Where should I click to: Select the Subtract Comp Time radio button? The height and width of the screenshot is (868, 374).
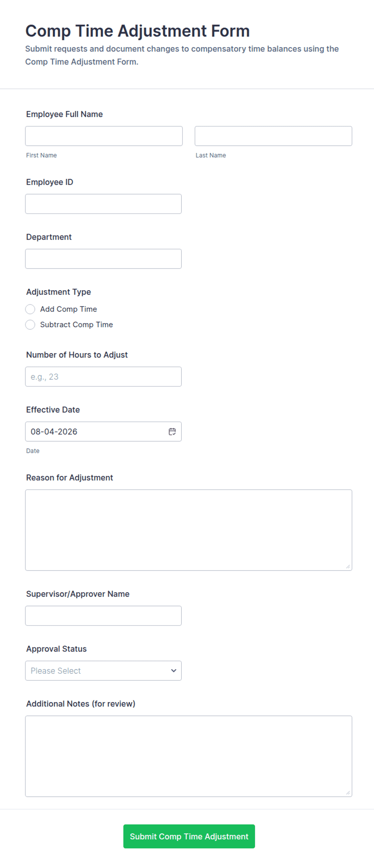[30, 324]
